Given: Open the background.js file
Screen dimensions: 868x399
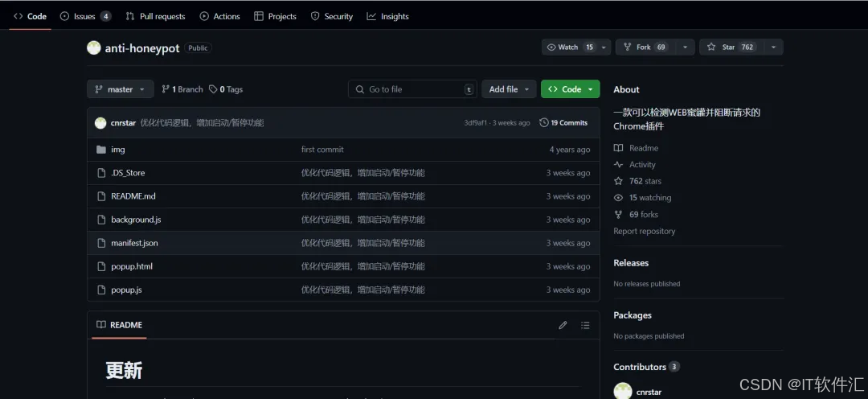Looking at the screenshot, I should [136, 220].
